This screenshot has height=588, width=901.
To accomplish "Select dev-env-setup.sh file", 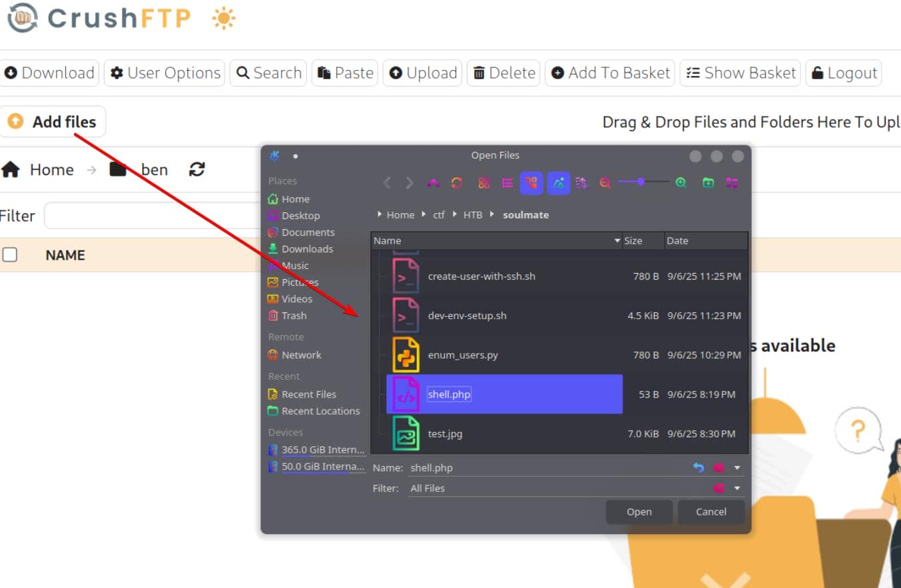I will pyautogui.click(x=467, y=316).
